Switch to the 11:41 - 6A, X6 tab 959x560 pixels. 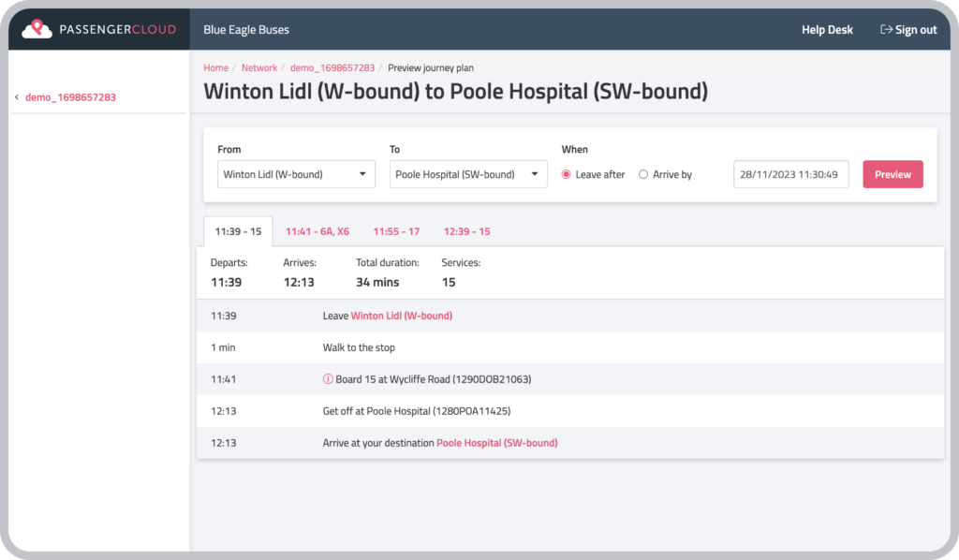(x=317, y=231)
